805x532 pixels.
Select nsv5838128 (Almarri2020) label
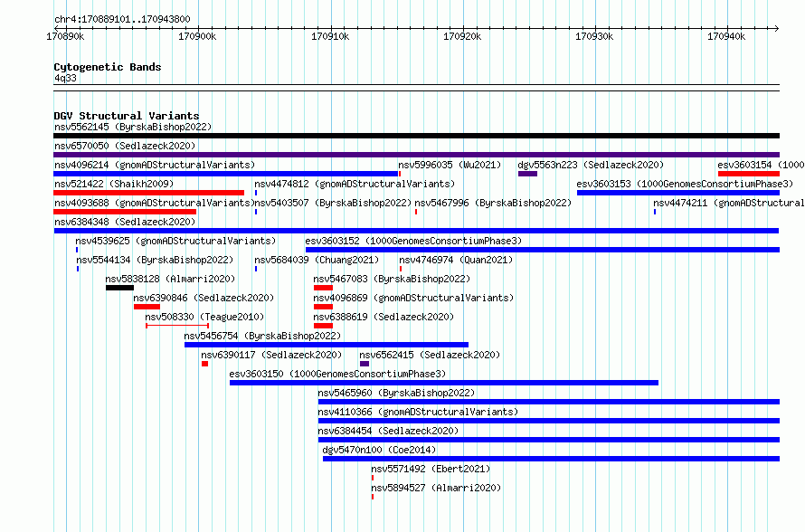(x=170, y=279)
